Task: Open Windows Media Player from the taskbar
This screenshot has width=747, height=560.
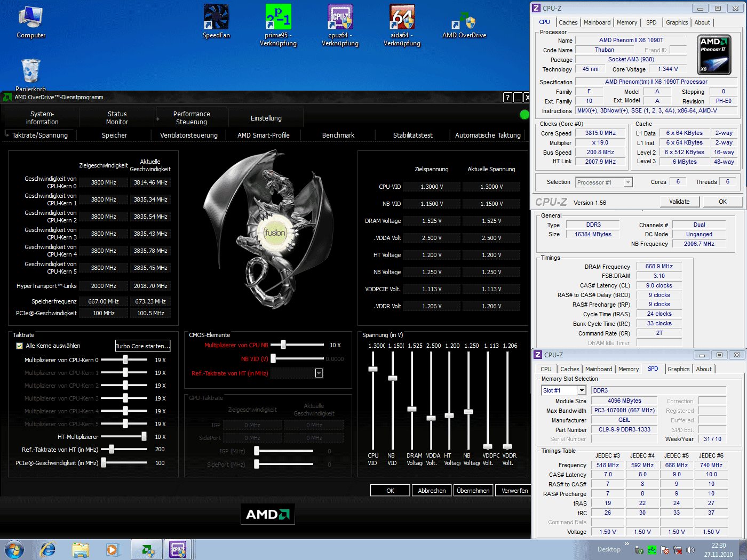Action: [x=112, y=549]
